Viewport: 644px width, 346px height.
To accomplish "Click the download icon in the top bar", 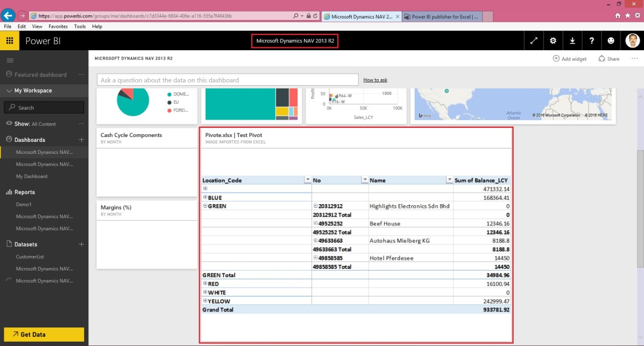I will (572, 40).
